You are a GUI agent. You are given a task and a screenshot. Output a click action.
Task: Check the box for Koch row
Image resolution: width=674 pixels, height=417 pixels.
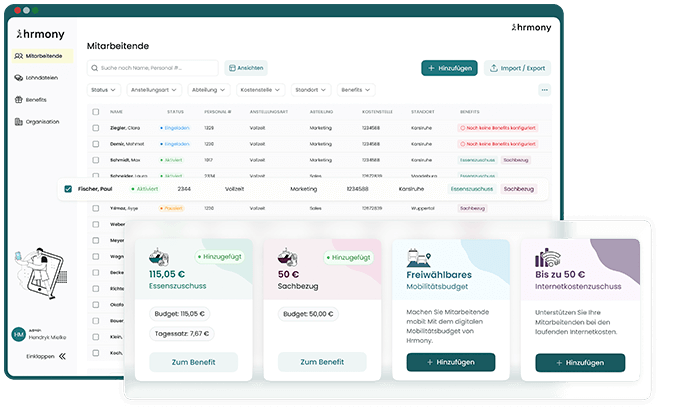coord(95,353)
